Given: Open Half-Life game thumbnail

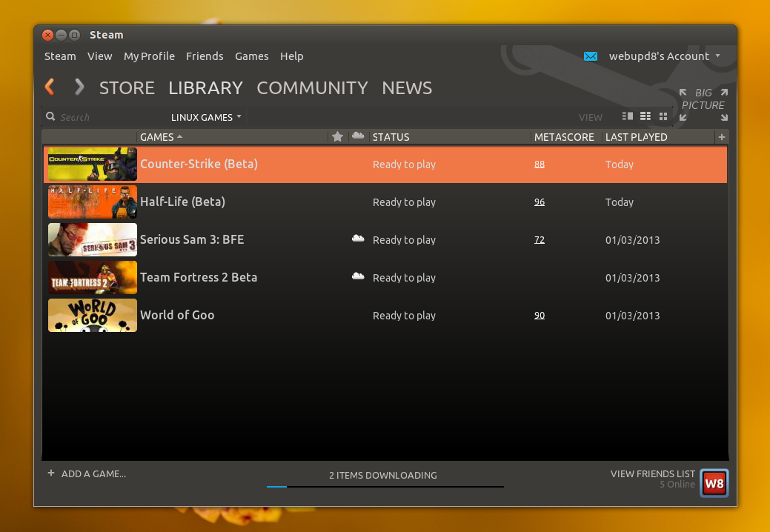Looking at the screenshot, I should [x=93, y=202].
